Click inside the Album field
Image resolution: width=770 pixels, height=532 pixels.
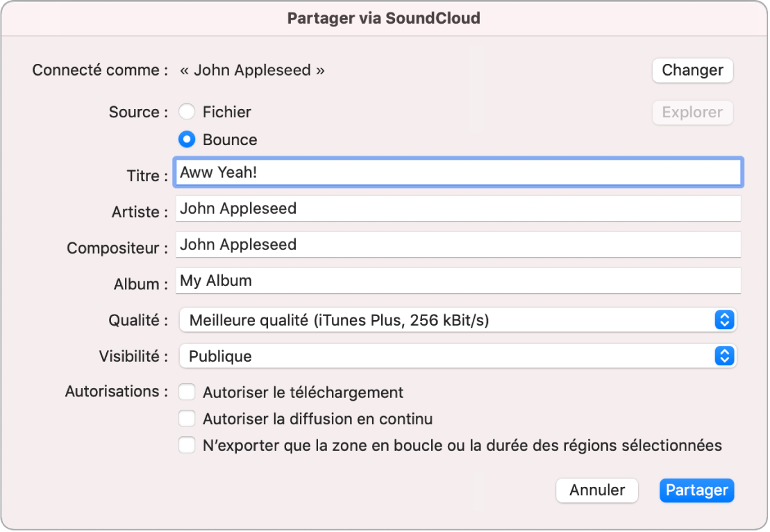[458, 281]
